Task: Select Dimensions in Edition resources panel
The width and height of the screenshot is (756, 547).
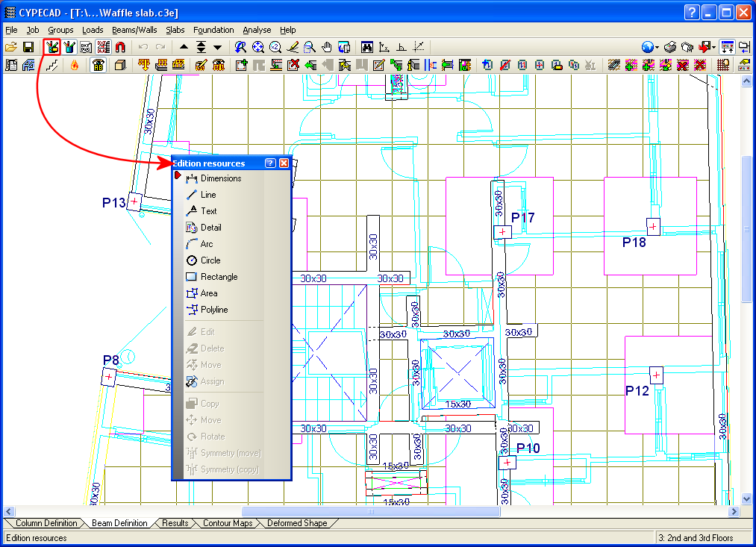Action: click(x=220, y=178)
